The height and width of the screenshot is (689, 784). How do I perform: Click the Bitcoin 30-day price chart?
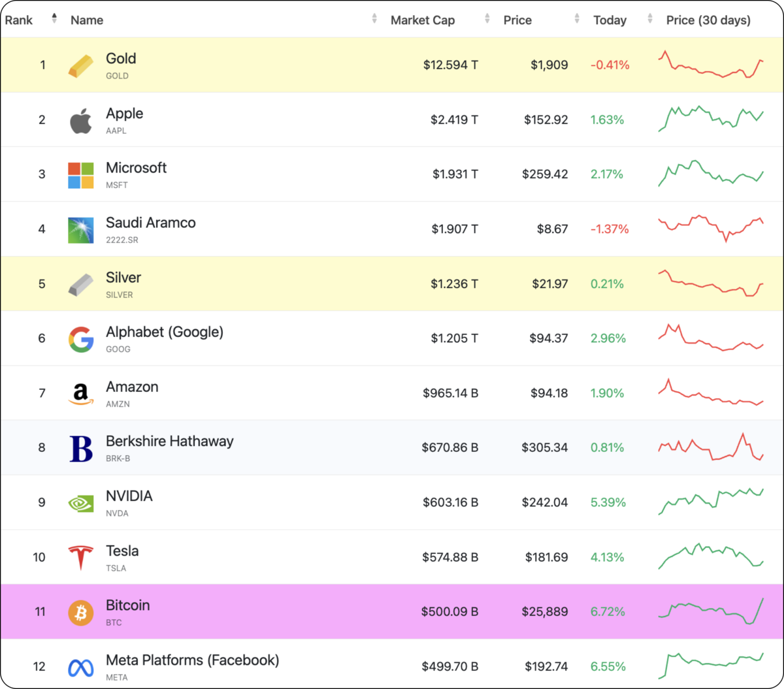coord(711,612)
